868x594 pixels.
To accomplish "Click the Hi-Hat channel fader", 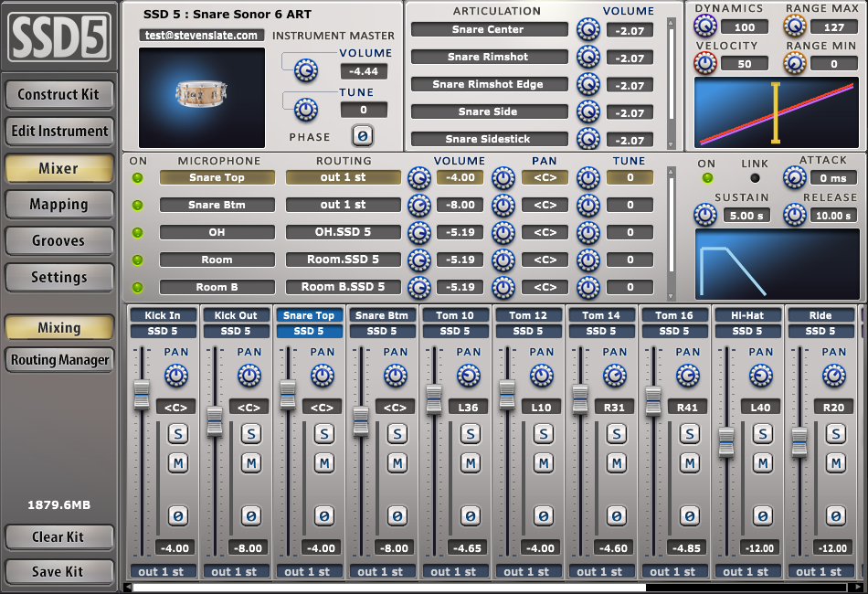I will coord(726,441).
